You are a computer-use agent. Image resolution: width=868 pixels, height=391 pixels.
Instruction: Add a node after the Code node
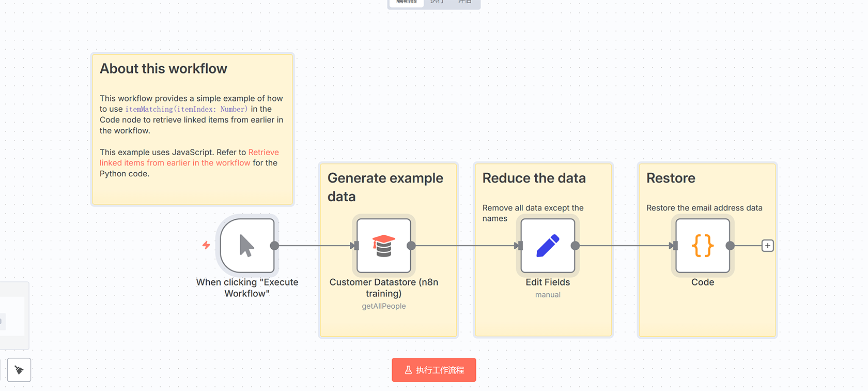pyautogui.click(x=768, y=246)
